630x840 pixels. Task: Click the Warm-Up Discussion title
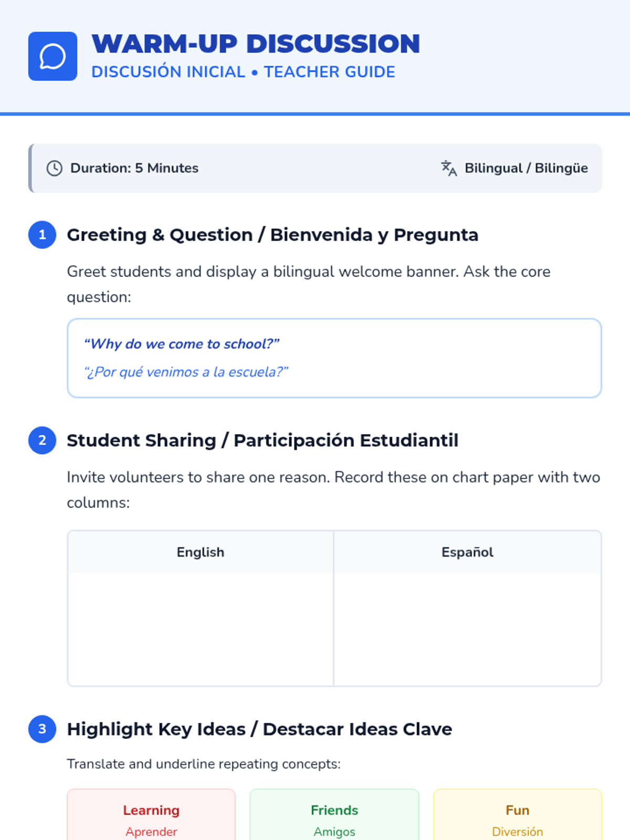coord(256,44)
